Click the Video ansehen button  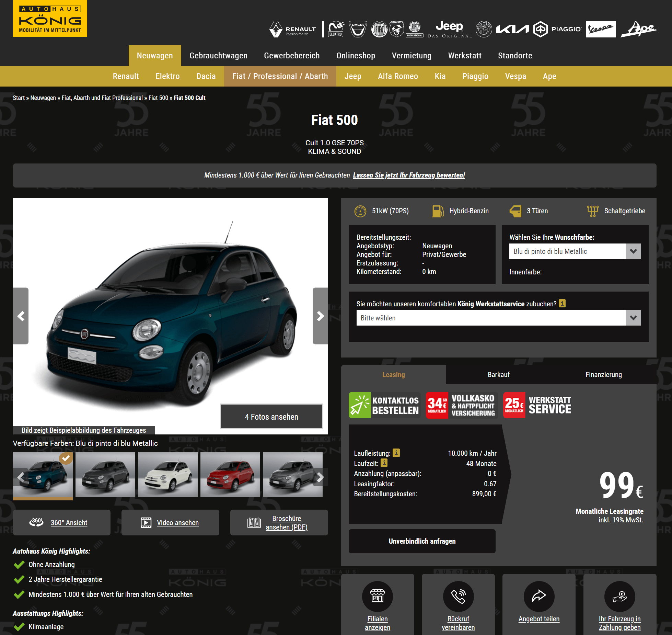pos(170,522)
